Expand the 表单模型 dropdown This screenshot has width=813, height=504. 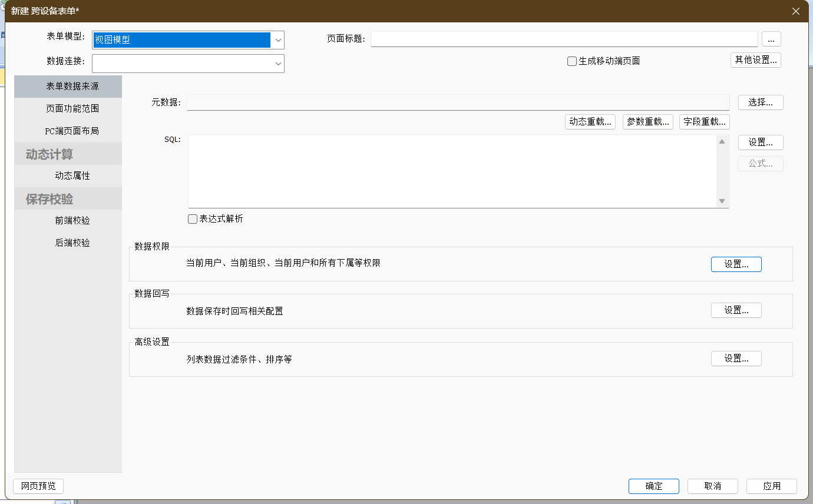[277, 40]
